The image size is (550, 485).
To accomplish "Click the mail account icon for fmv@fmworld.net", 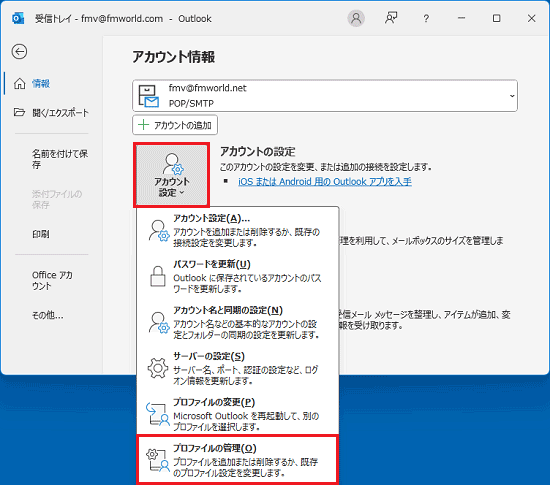I will coord(149,96).
